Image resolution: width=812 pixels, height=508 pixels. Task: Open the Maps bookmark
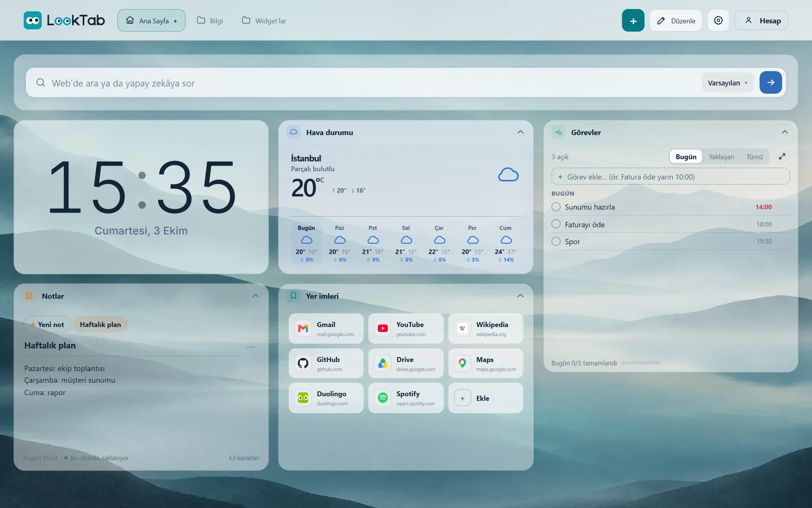pos(485,363)
